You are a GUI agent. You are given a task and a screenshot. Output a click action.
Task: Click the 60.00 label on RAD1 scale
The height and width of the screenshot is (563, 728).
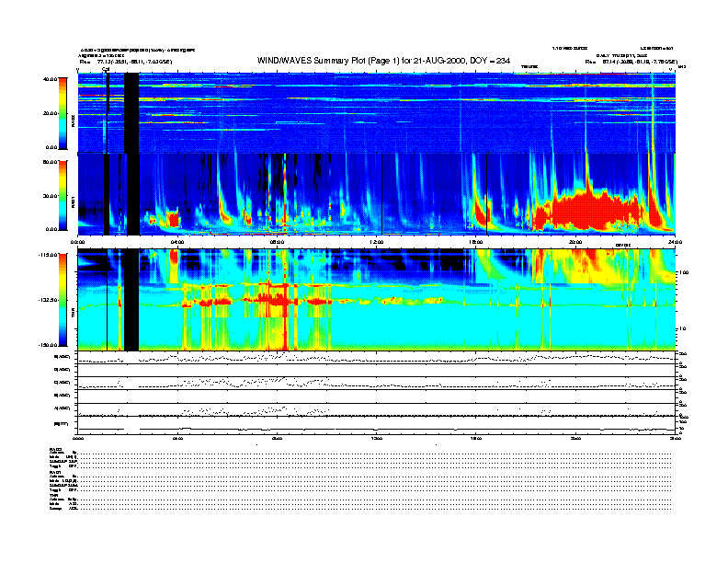coord(50,162)
